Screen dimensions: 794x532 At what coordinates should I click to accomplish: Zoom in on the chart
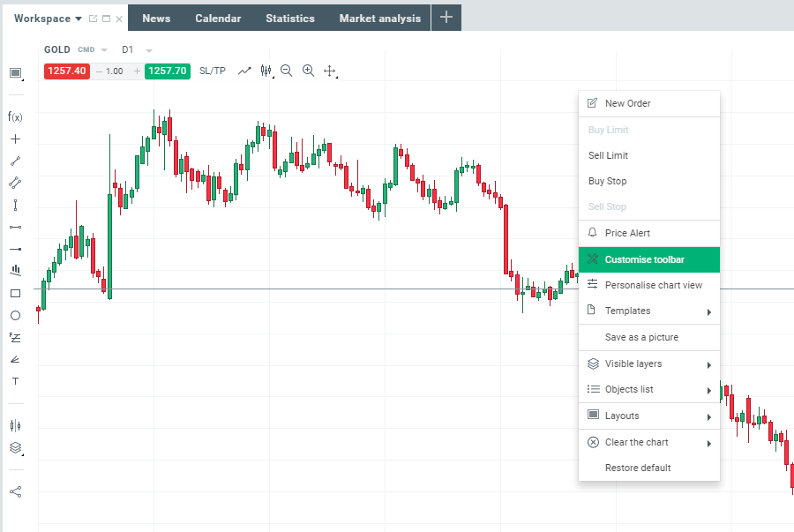[x=308, y=71]
